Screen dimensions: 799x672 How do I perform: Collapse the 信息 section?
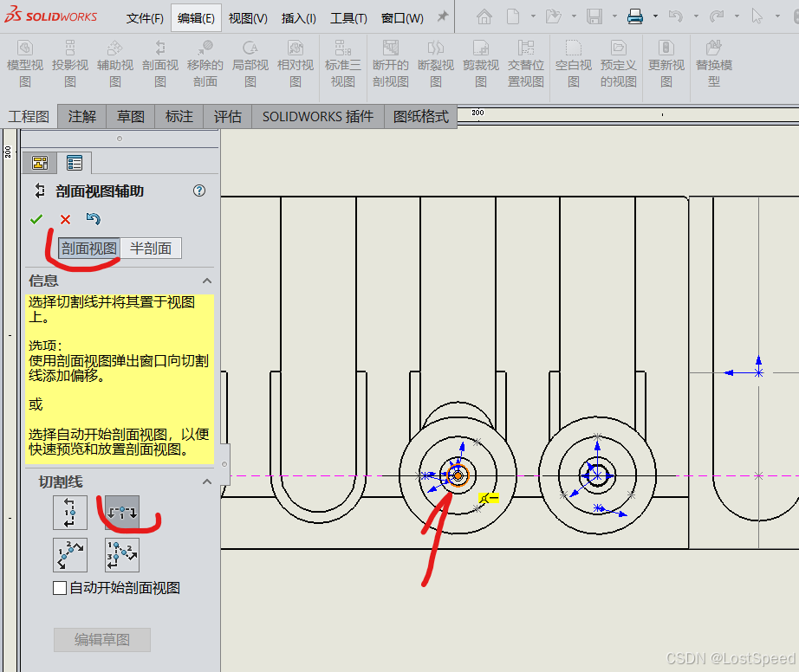coord(207,281)
